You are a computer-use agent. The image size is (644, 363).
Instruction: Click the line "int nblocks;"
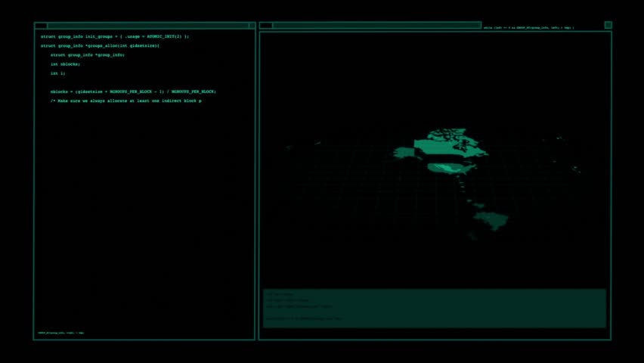pos(65,64)
